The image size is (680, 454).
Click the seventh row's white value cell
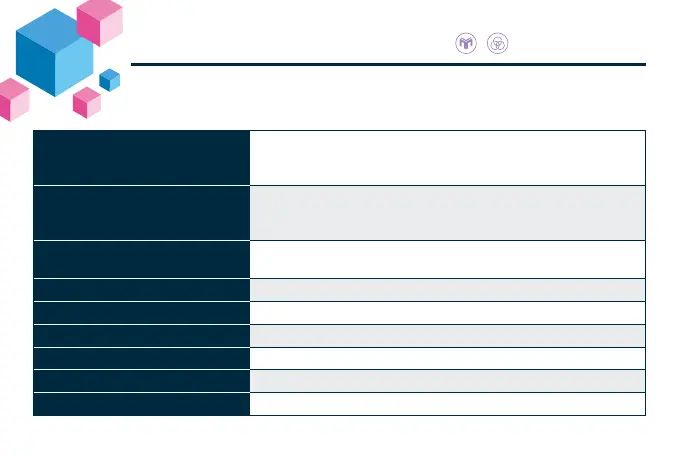447,358
